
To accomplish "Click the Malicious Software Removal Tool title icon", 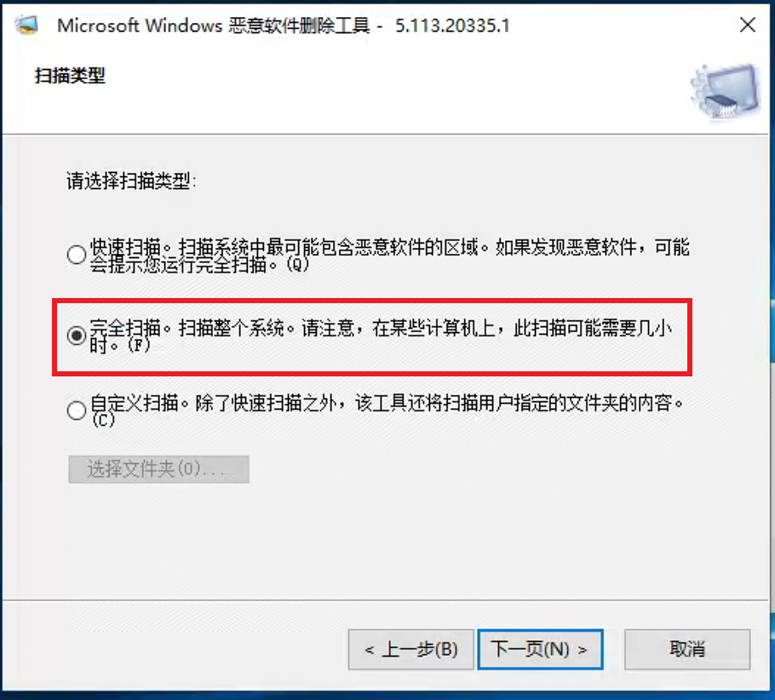I will coord(26,25).
